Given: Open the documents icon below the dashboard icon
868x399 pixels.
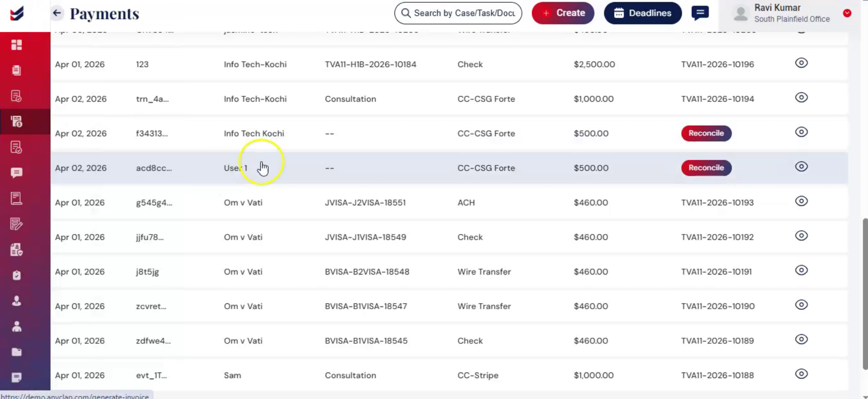Looking at the screenshot, I should pyautogui.click(x=16, y=70).
